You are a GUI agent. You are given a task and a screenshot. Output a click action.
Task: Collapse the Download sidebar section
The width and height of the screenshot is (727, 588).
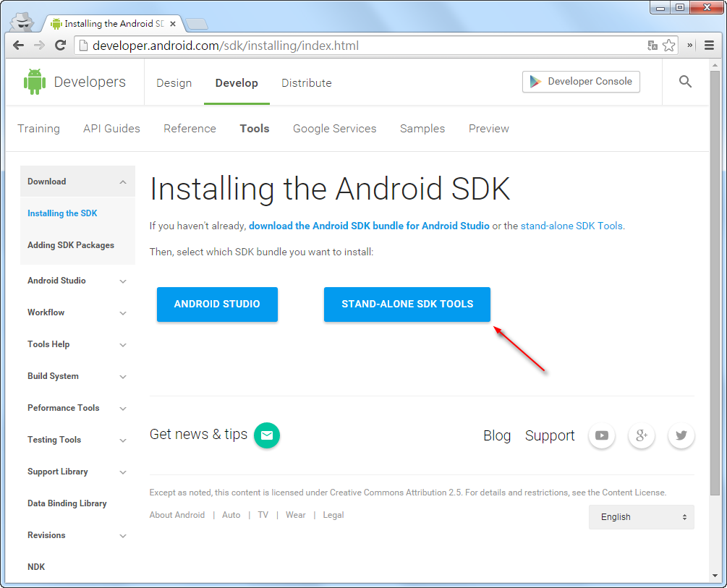pos(123,182)
